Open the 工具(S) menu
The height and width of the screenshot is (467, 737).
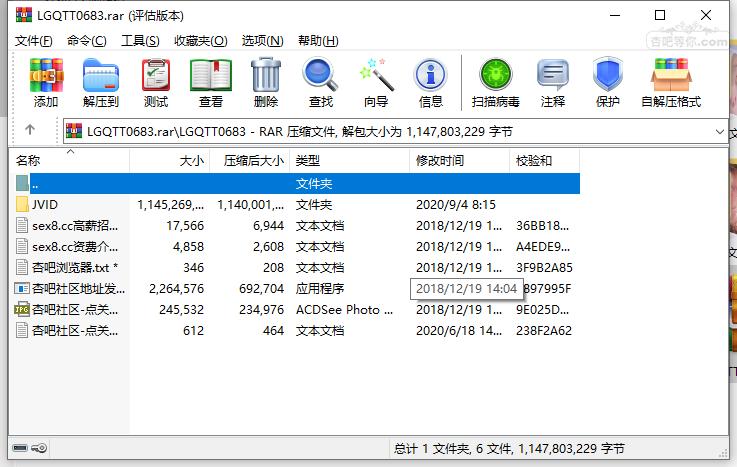click(140, 41)
